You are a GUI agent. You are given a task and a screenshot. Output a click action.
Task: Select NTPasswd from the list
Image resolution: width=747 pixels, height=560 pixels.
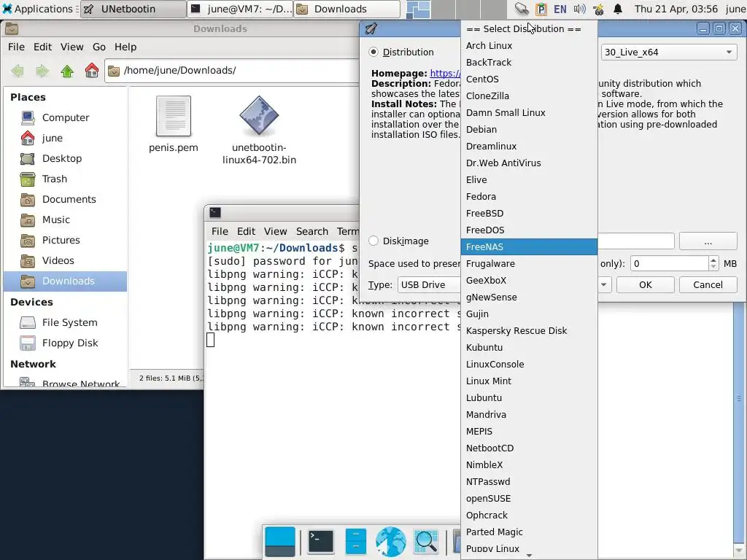pos(529,482)
